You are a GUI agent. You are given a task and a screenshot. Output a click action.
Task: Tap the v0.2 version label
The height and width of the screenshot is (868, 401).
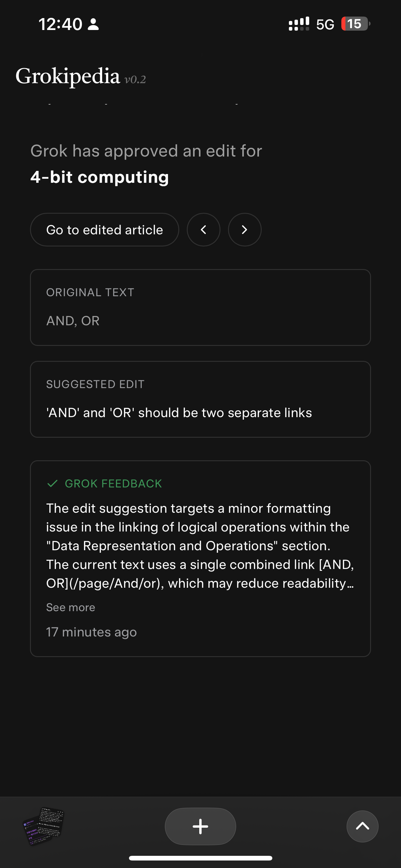coord(135,80)
